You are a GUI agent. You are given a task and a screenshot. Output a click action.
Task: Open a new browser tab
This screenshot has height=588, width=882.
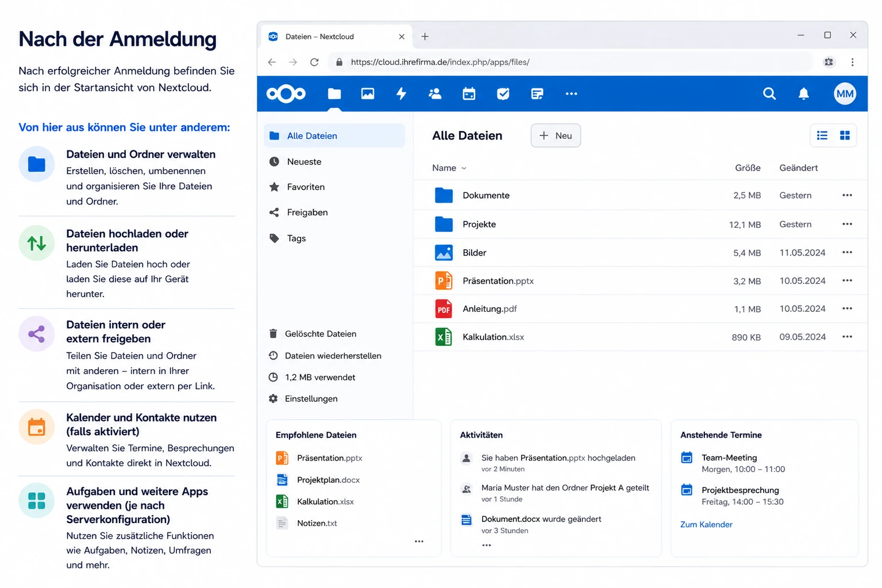pyautogui.click(x=425, y=36)
